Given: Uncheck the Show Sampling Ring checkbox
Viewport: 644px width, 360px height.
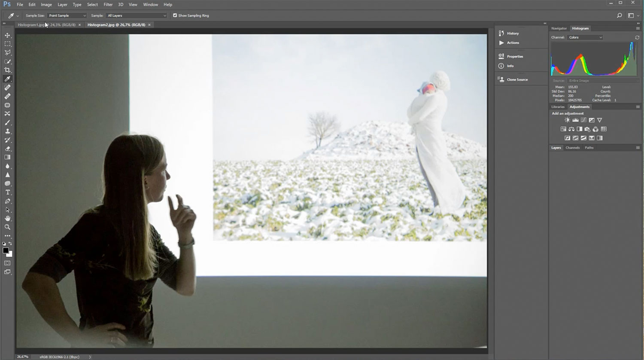Looking at the screenshot, I should [175, 15].
